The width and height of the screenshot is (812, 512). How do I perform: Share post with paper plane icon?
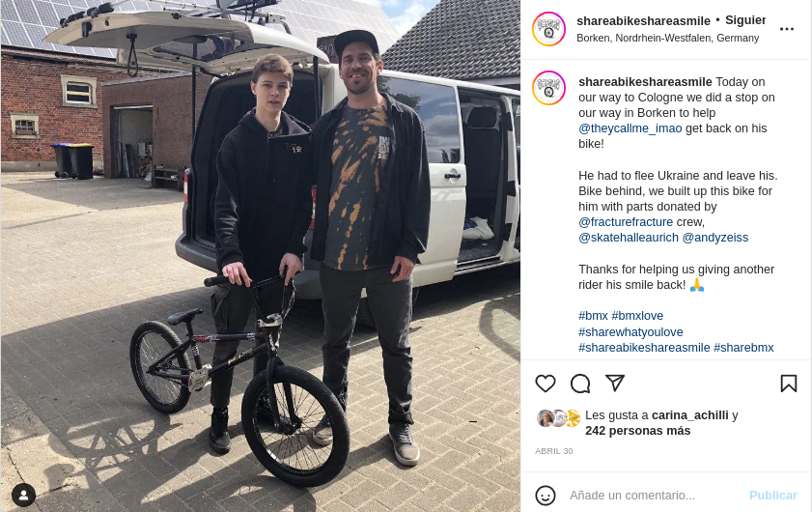(615, 383)
